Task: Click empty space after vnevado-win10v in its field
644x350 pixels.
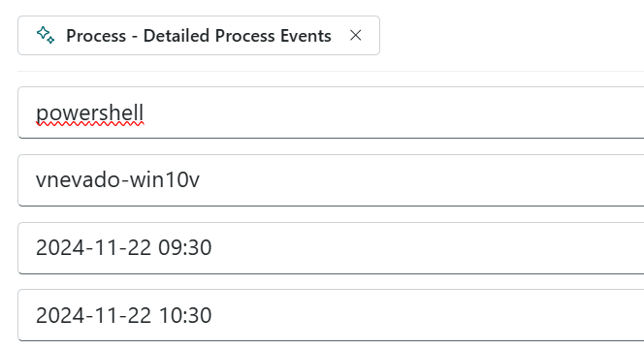Action: [x=419, y=180]
